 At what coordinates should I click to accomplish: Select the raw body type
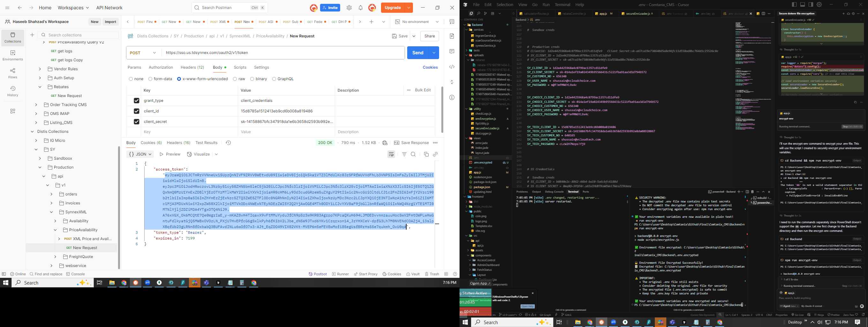click(235, 79)
